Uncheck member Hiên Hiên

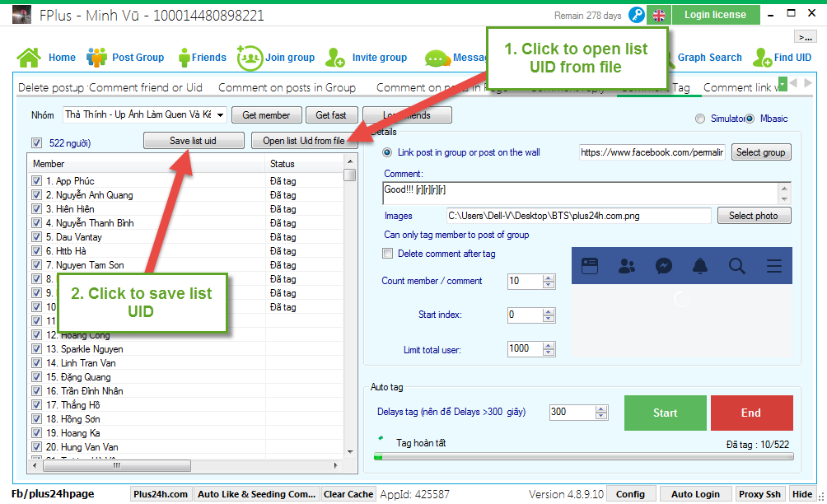tap(36, 209)
